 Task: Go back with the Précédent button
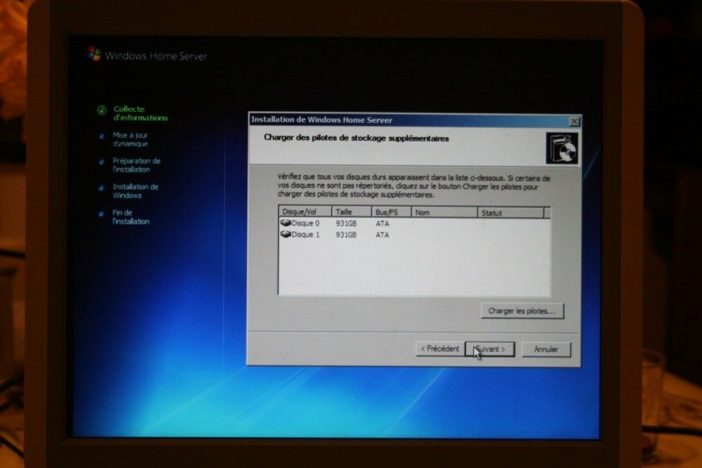point(440,349)
